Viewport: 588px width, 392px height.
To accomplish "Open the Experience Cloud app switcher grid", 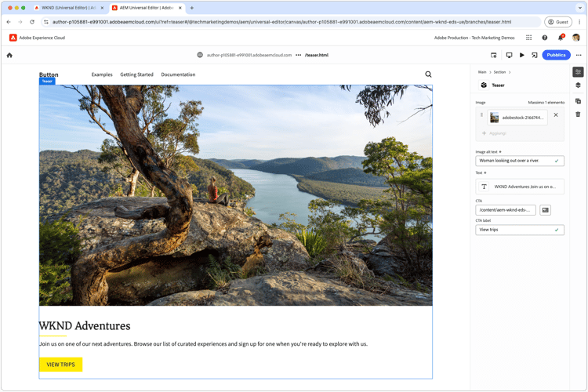I will 528,38.
